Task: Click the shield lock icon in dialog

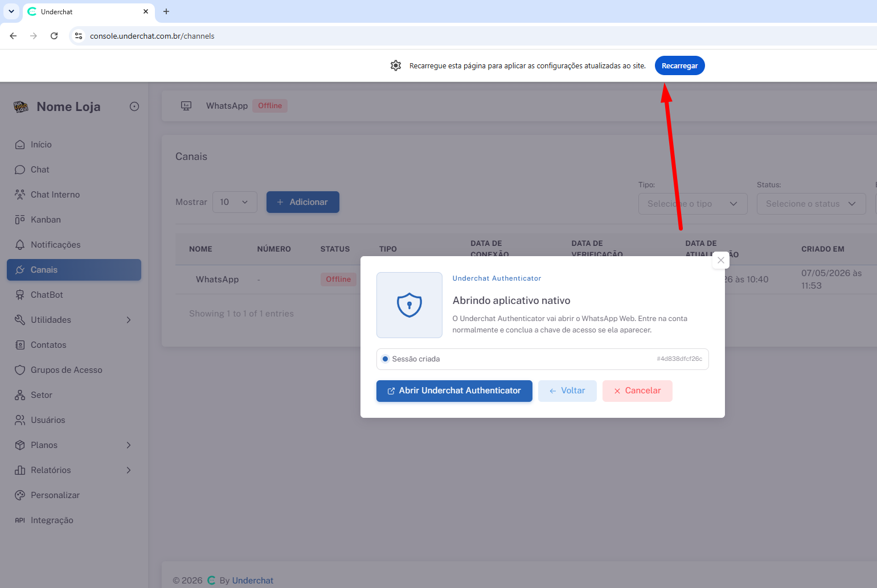Action: [x=409, y=305]
